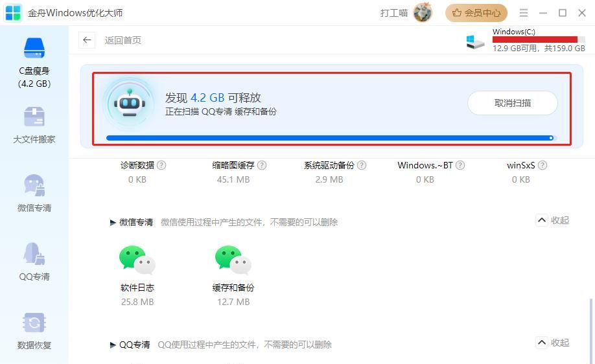The image size is (595, 364).
Task: Click the 金舟Windows优化大师 title
Action: [75, 13]
